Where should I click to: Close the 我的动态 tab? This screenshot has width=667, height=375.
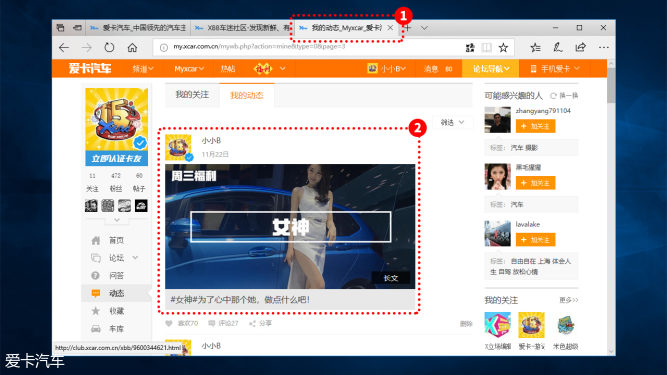point(390,28)
